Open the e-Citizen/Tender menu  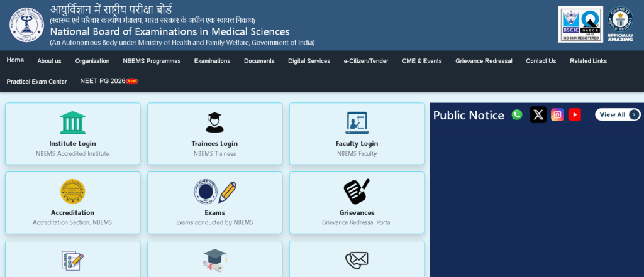[366, 61]
